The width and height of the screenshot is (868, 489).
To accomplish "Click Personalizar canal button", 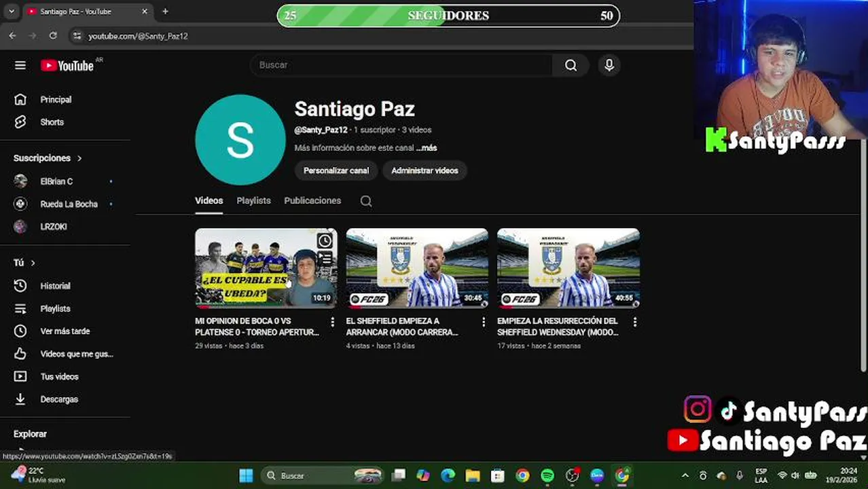I will [x=336, y=170].
